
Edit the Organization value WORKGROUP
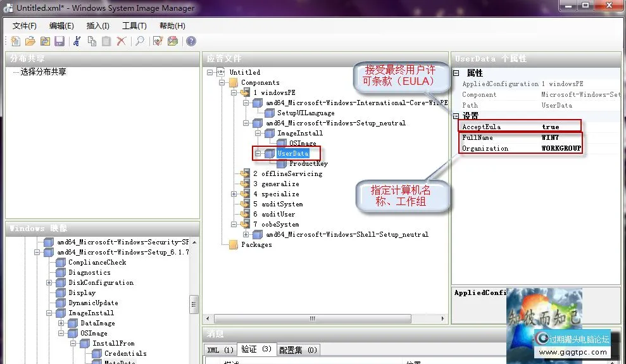pos(561,149)
